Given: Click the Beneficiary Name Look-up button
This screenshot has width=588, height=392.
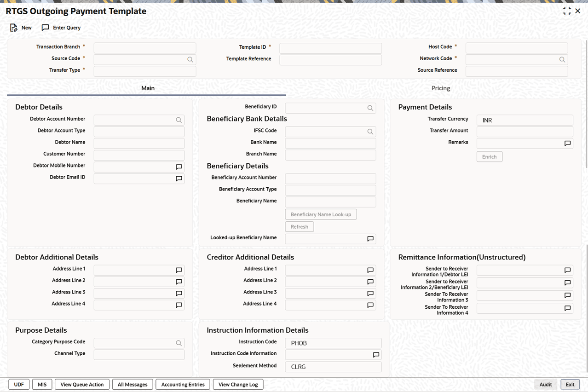Looking at the screenshot, I should pyautogui.click(x=321, y=214).
